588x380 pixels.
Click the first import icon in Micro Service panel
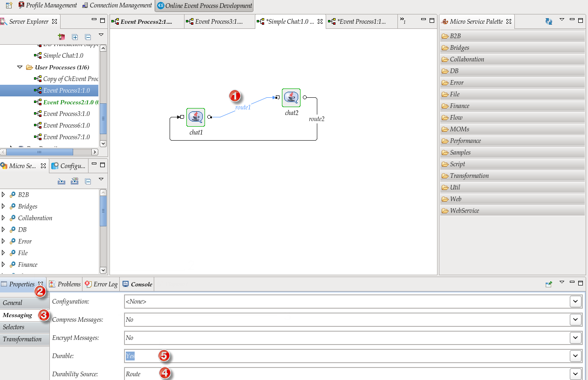[x=61, y=181]
